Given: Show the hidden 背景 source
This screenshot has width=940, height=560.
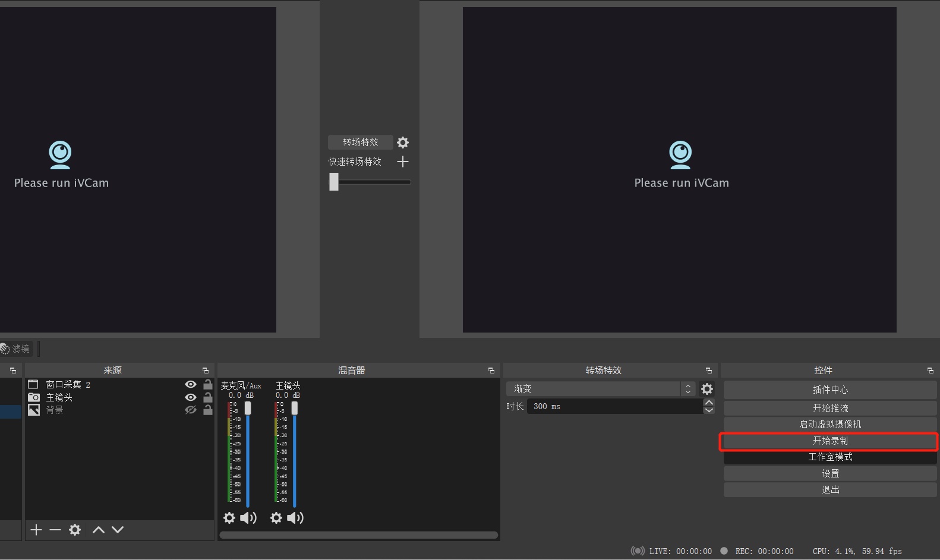Looking at the screenshot, I should pyautogui.click(x=191, y=410).
